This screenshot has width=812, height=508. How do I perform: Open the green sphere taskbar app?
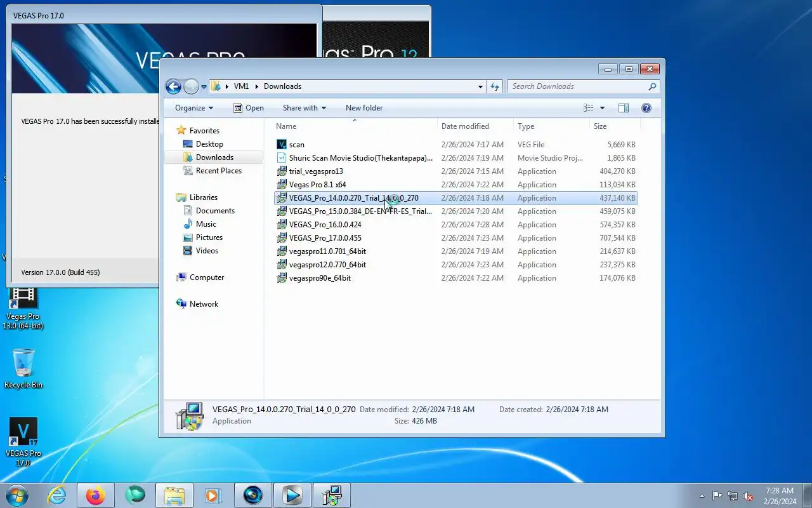(134, 495)
